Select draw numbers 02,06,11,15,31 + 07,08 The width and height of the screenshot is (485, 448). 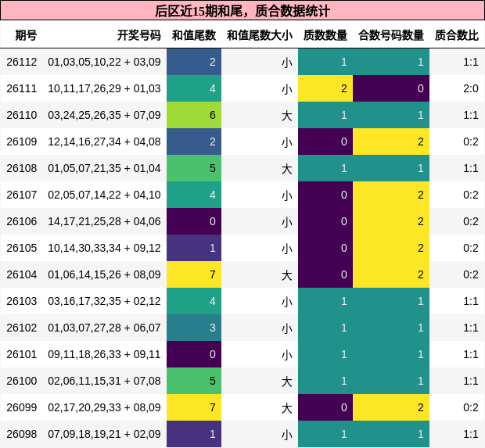coord(104,381)
